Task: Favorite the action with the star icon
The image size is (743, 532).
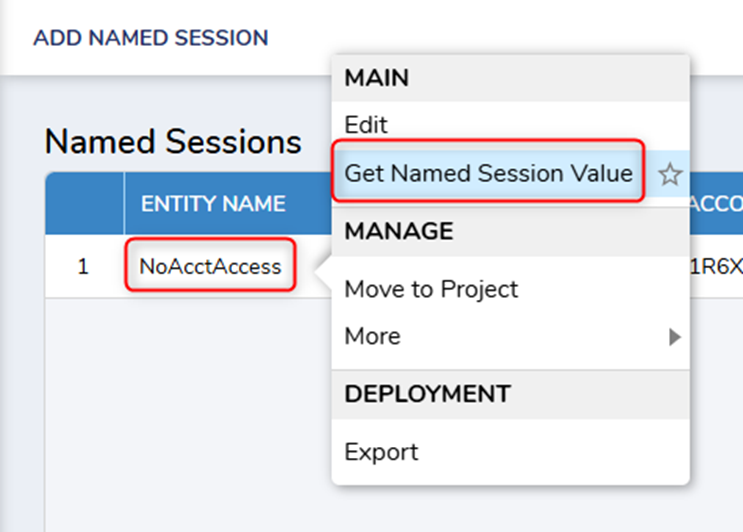Action: click(x=670, y=175)
